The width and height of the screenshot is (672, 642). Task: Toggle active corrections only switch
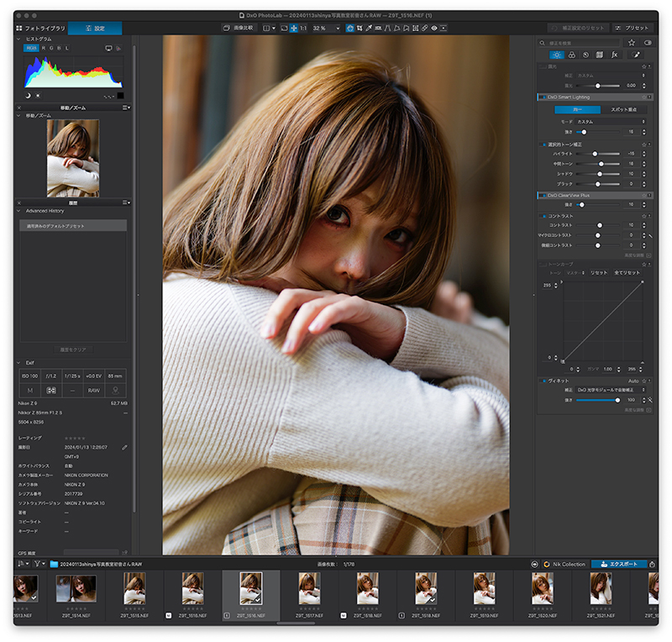click(648, 43)
